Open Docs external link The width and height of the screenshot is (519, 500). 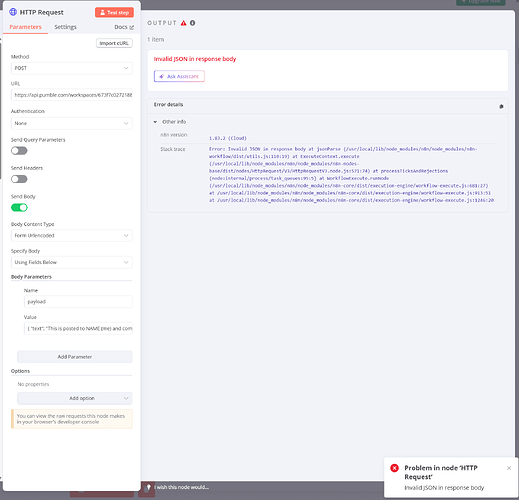coord(124,27)
